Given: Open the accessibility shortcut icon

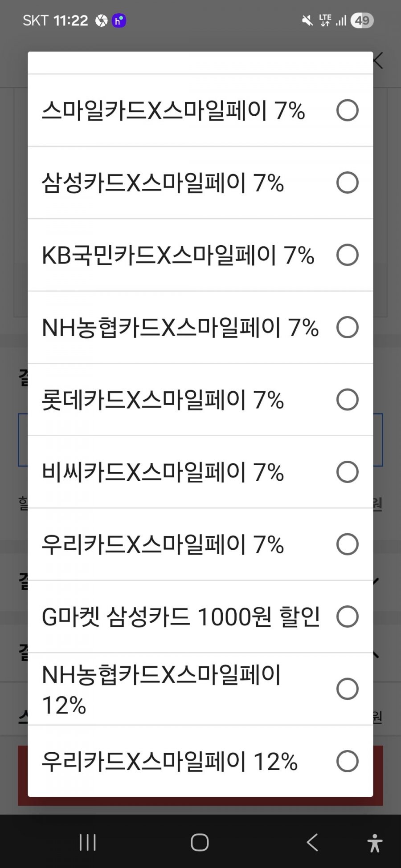Looking at the screenshot, I should click(x=375, y=843).
